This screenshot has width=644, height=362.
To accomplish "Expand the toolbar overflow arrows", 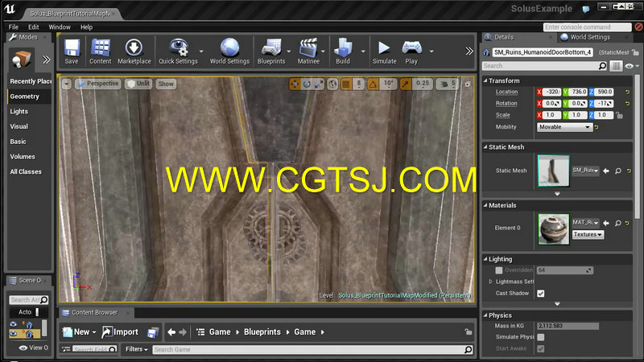I will coord(469,51).
